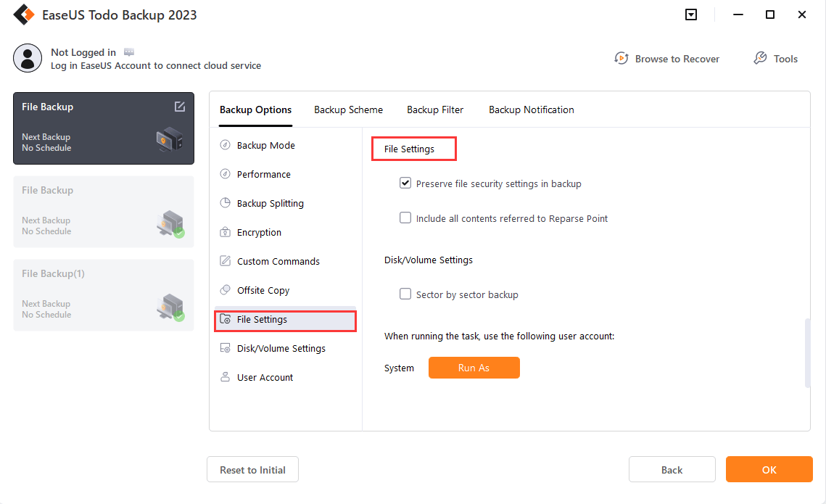Viewport: 826px width, 504px height.
Task: Click the User Account person icon
Action: click(225, 378)
